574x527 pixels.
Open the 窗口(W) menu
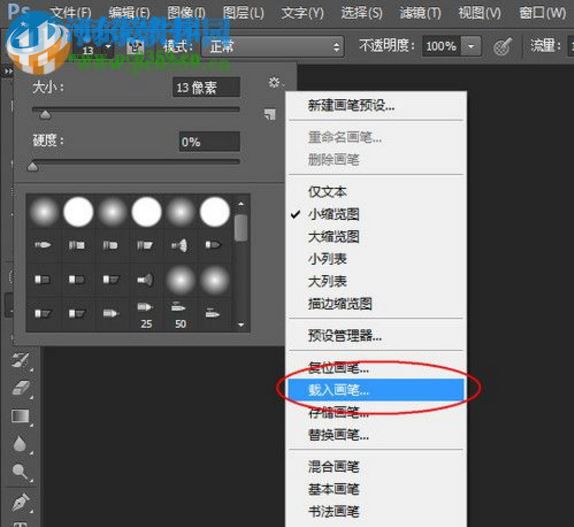tap(543, 14)
